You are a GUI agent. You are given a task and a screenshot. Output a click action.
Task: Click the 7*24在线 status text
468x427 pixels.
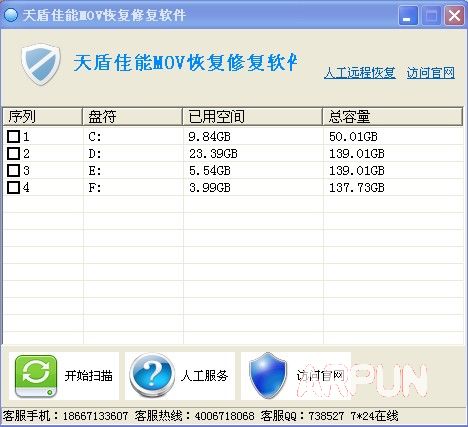[x=374, y=416]
